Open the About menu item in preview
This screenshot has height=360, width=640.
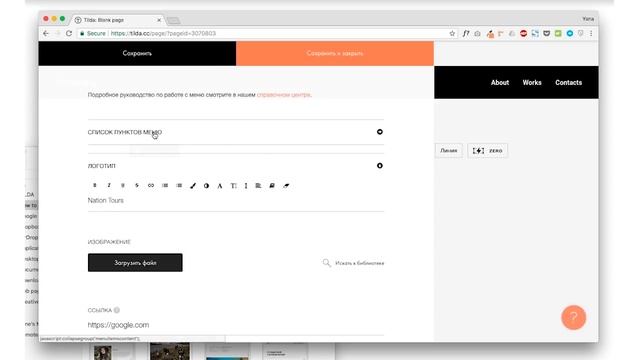[x=500, y=82]
